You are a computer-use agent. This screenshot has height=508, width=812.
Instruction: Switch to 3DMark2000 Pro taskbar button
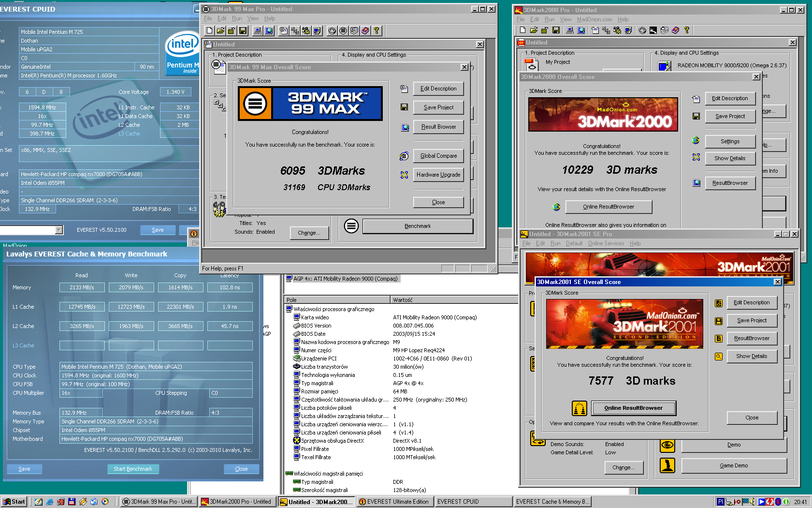coord(237,502)
